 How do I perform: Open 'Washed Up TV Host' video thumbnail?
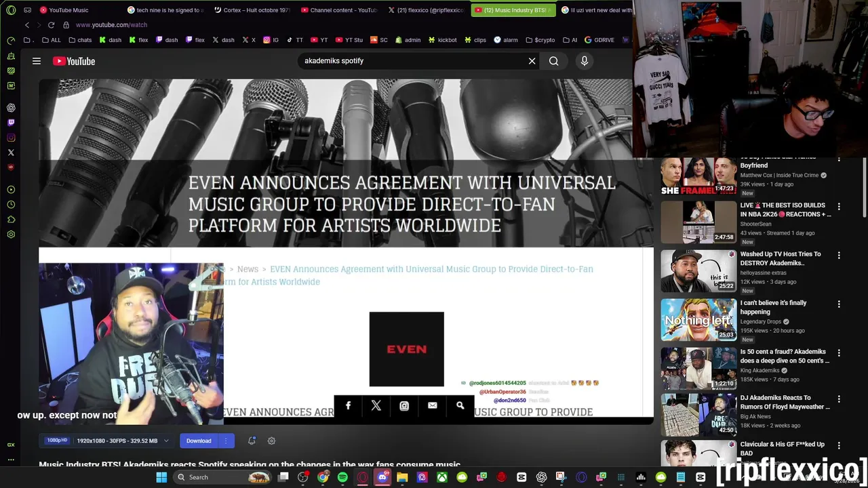(698, 270)
